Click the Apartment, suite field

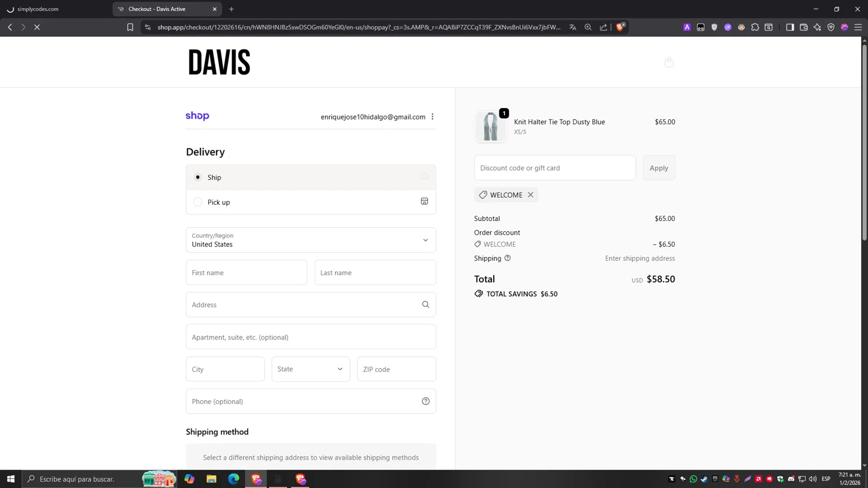(311, 337)
